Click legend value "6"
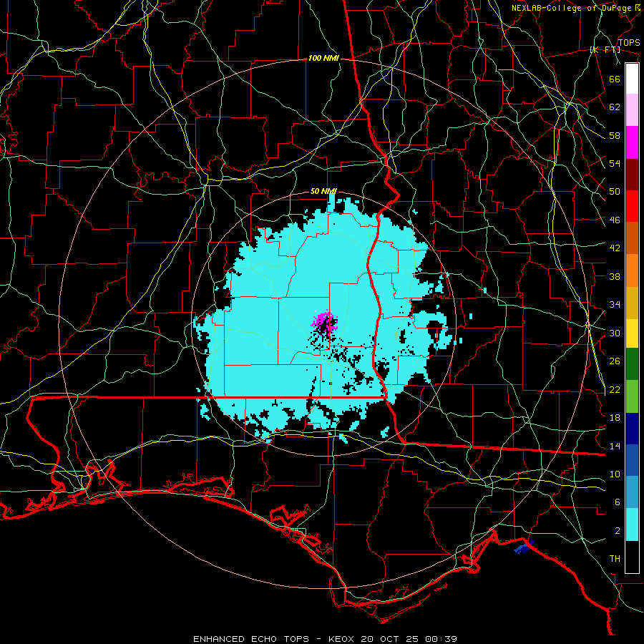644x644 pixels. (618, 502)
